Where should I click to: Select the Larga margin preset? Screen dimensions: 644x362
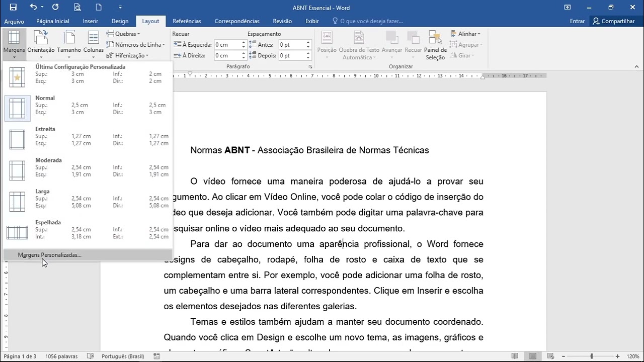coord(88,202)
